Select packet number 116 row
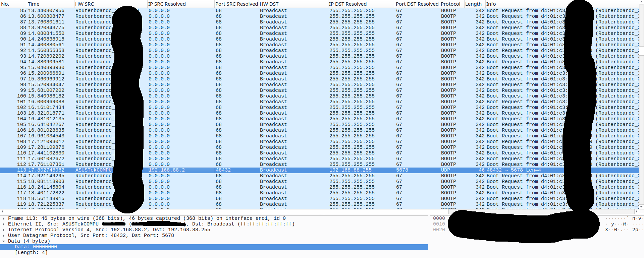This screenshot has width=644, height=258. (x=319, y=187)
